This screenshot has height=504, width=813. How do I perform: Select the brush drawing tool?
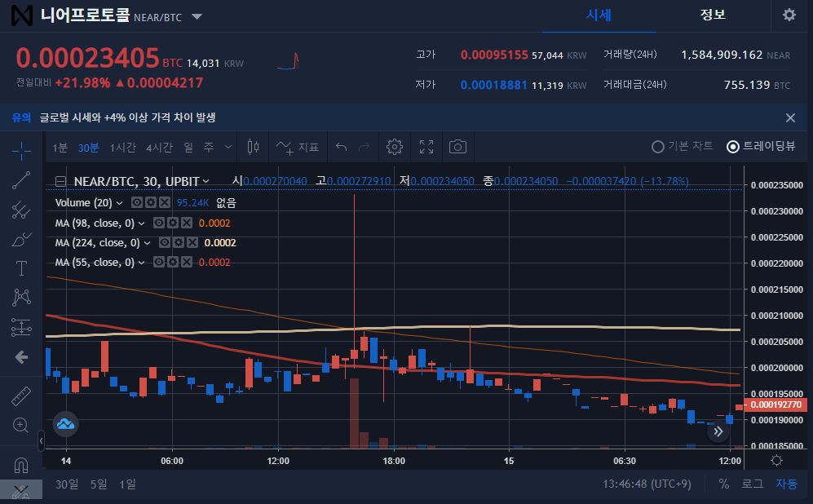tap(21, 240)
